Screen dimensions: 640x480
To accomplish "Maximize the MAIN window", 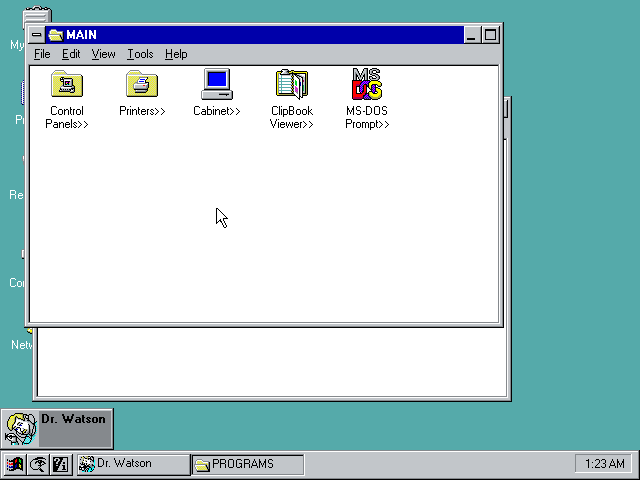I will click(490, 35).
